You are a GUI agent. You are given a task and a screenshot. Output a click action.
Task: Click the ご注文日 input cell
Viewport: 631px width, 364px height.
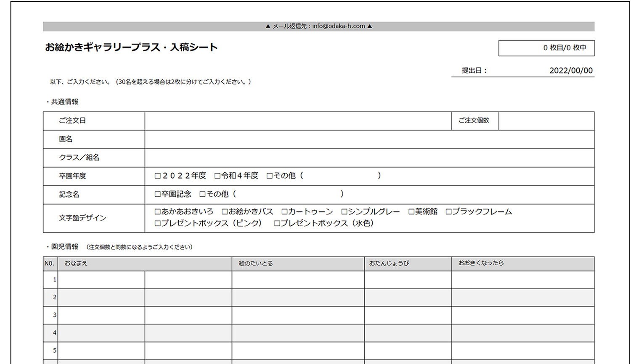click(x=298, y=121)
